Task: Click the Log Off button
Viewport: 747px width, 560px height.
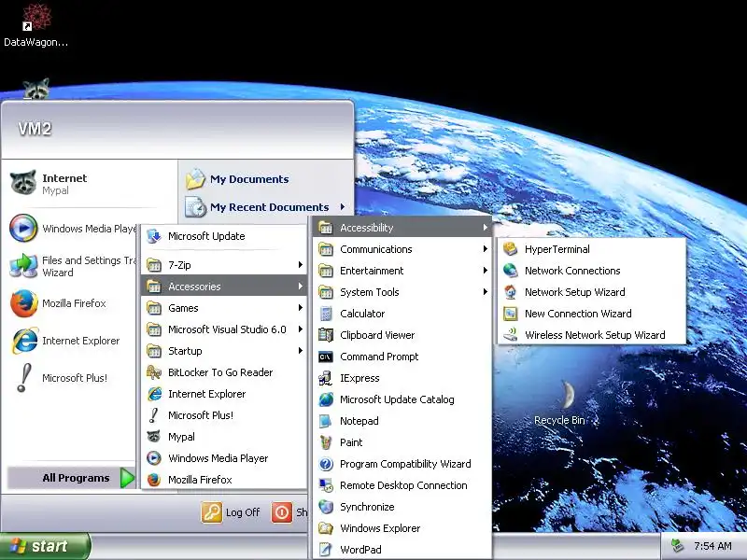Action: click(231, 512)
